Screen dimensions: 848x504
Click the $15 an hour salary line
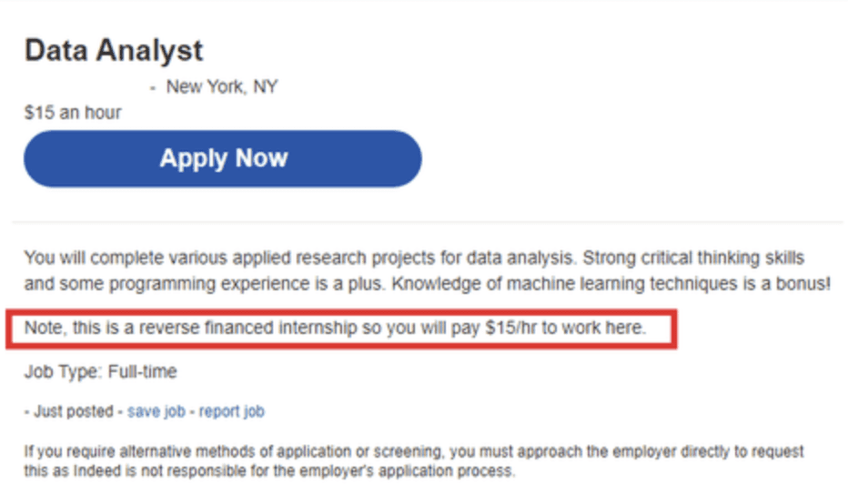(x=73, y=113)
